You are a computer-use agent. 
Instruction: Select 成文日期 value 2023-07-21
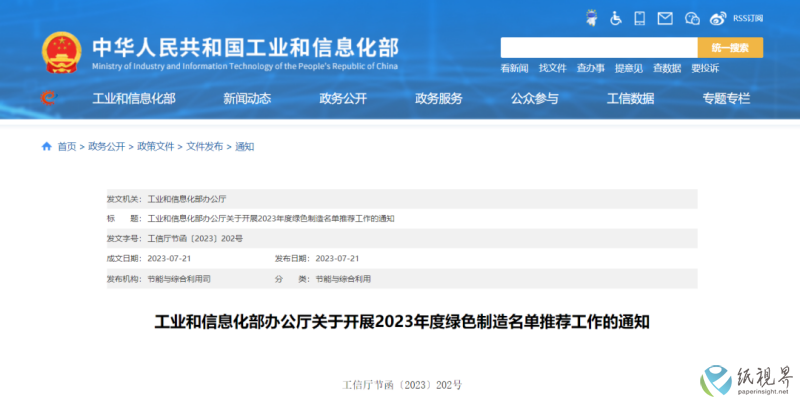pos(169,258)
